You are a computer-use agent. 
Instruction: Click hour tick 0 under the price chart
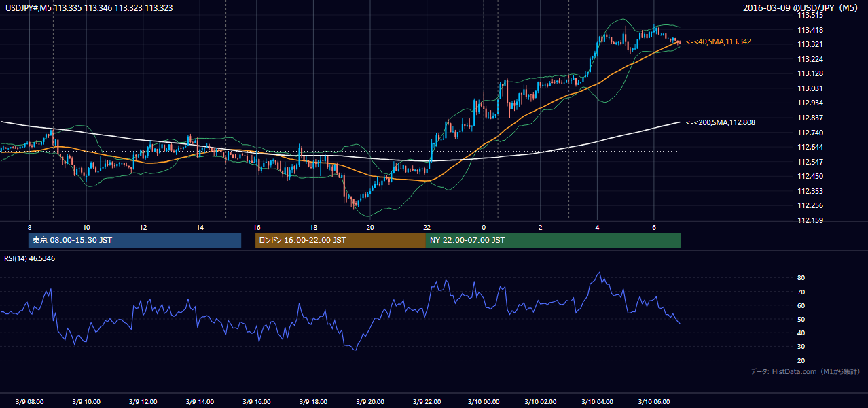point(484,227)
